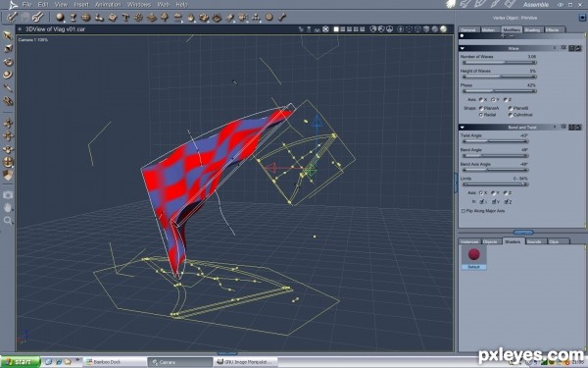This screenshot has height=368, width=588.
Task: Adjust the Phase slider
Action: click(x=499, y=91)
